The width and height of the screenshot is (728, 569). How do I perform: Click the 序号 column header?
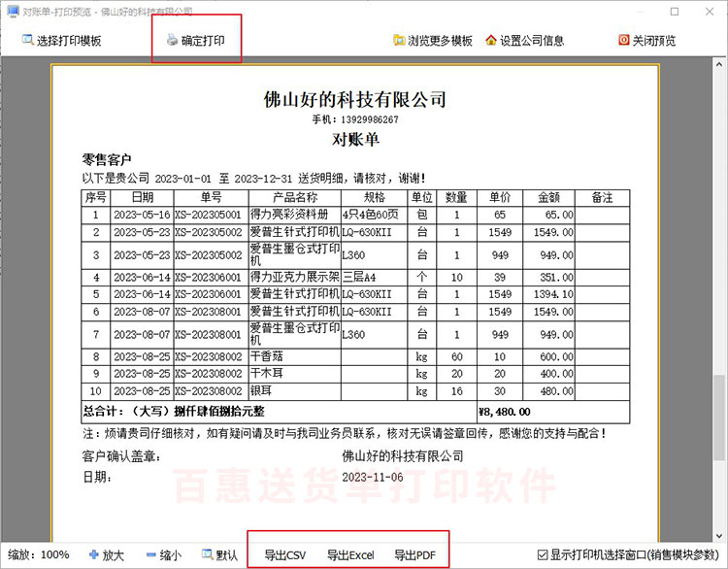(x=96, y=197)
